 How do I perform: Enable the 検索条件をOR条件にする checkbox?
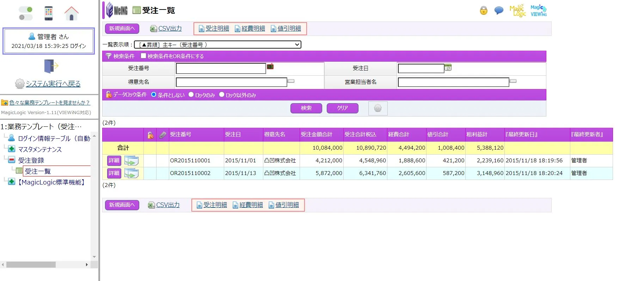pos(143,56)
